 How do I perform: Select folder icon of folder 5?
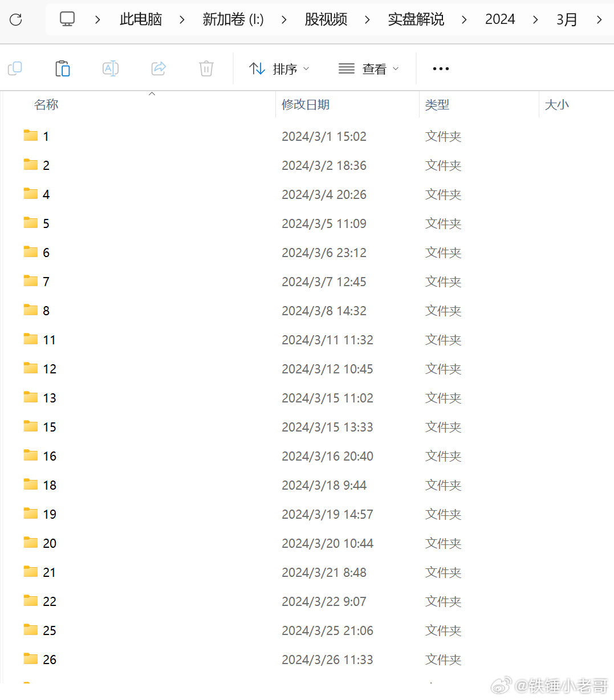click(31, 222)
